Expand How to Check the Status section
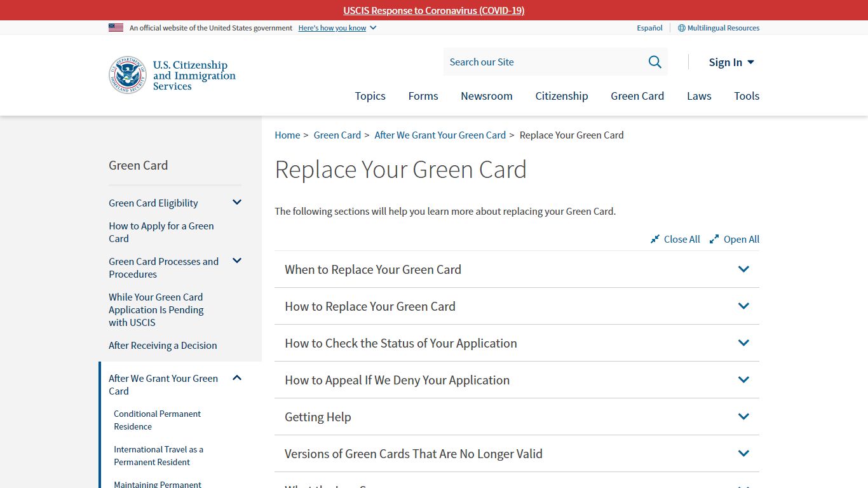This screenshot has height=488, width=868. [x=517, y=343]
